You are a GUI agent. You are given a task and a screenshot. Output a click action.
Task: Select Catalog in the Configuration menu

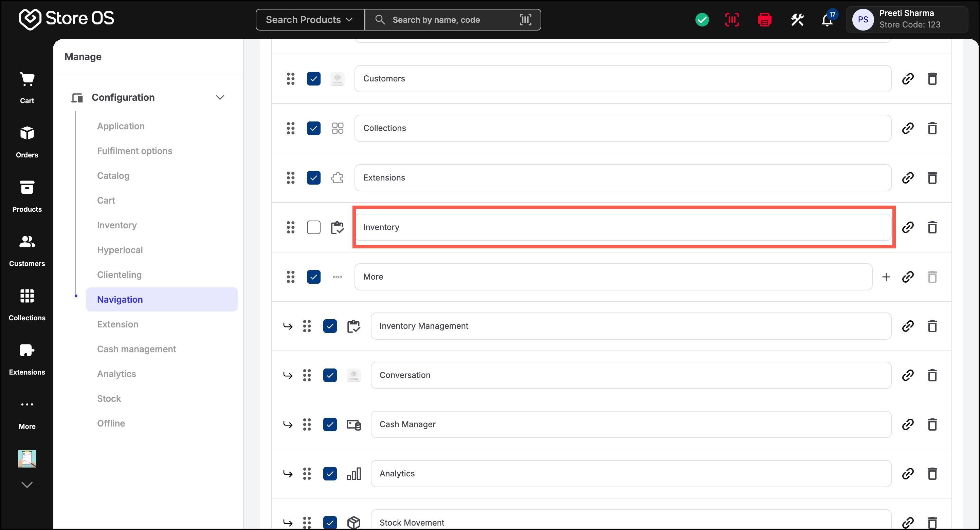point(113,176)
